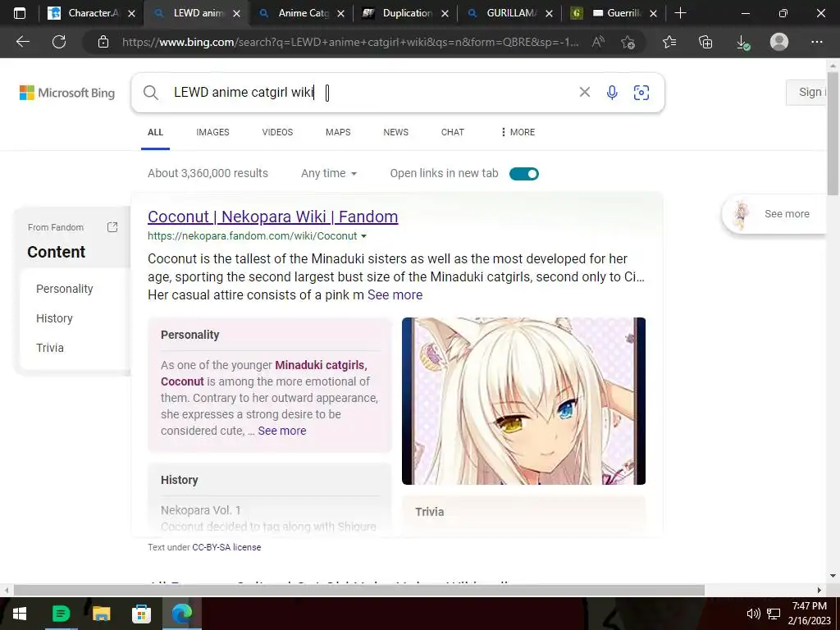
Task: Open visual search camera icon
Action: 641,93
